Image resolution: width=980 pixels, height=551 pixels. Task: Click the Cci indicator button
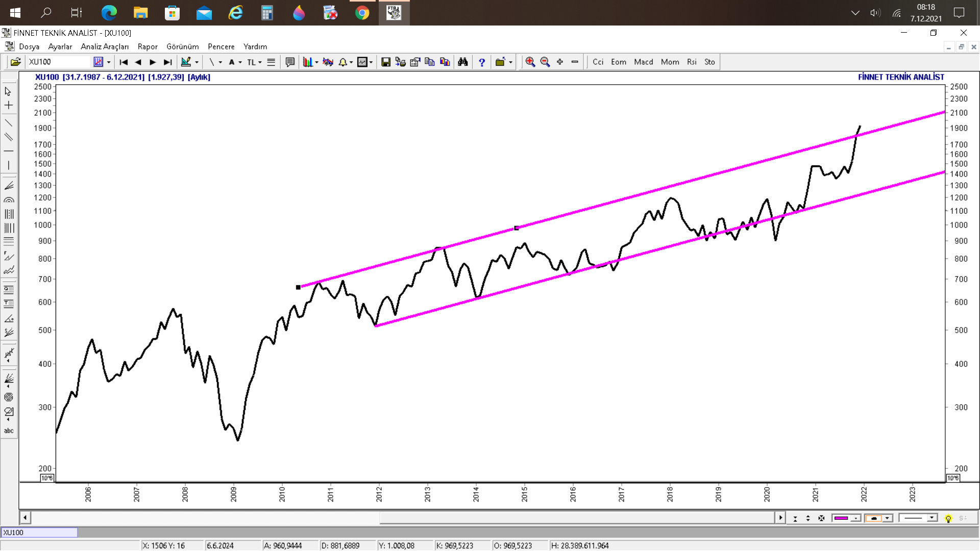(598, 62)
